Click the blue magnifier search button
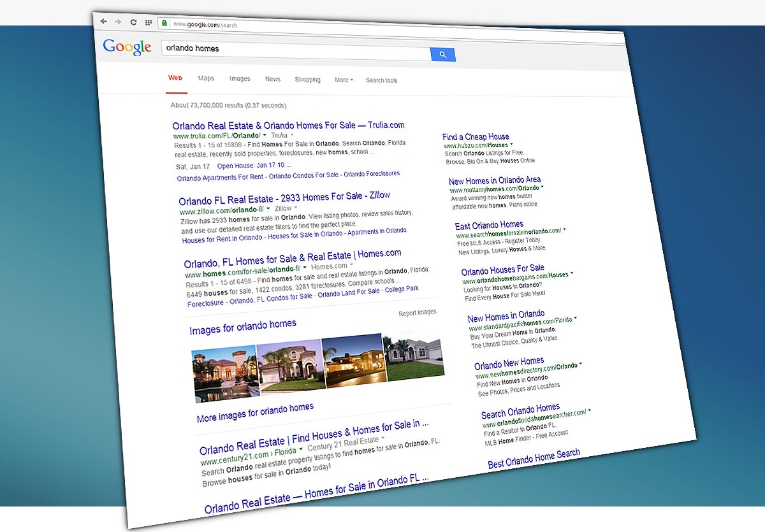 [442, 55]
